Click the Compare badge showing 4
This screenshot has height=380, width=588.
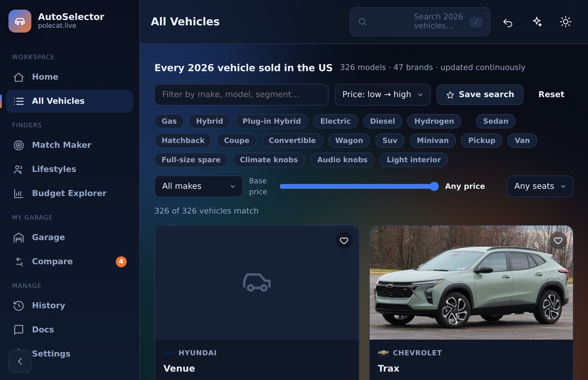[x=121, y=261]
